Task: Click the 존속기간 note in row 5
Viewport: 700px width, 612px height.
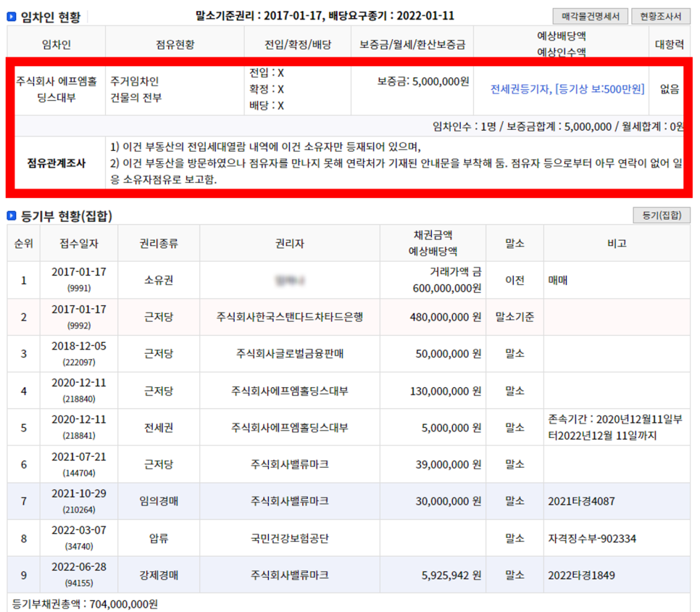Action: (615, 428)
